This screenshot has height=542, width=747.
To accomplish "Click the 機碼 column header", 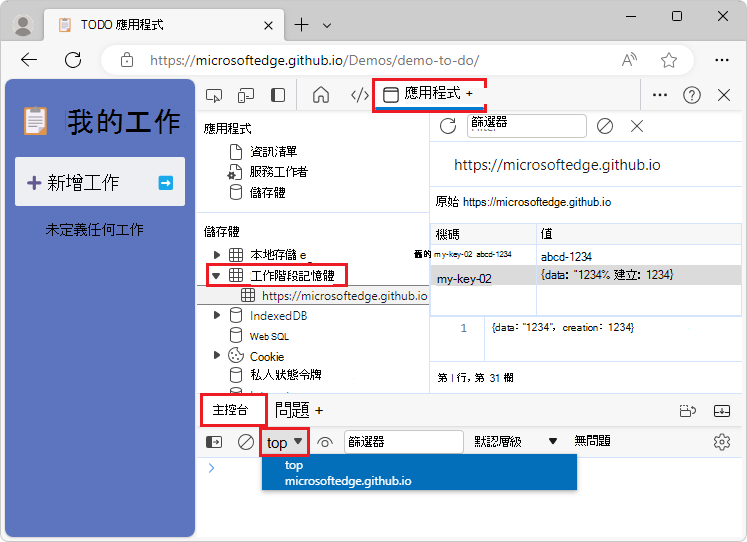I will (484, 234).
